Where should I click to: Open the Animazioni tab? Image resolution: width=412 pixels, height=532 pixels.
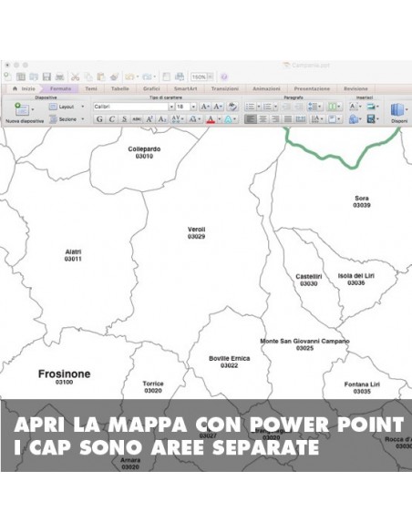(266, 88)
